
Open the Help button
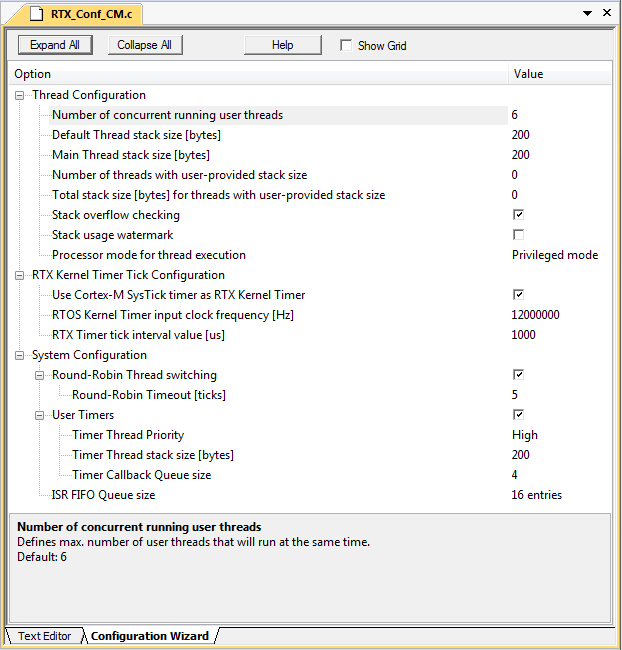[x=283, y=45]
